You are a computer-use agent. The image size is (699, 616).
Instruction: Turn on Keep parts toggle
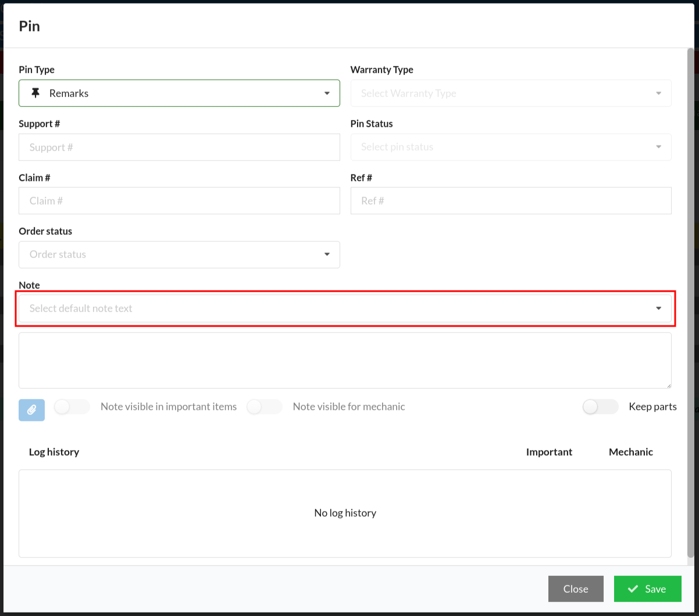click(600, 407)
